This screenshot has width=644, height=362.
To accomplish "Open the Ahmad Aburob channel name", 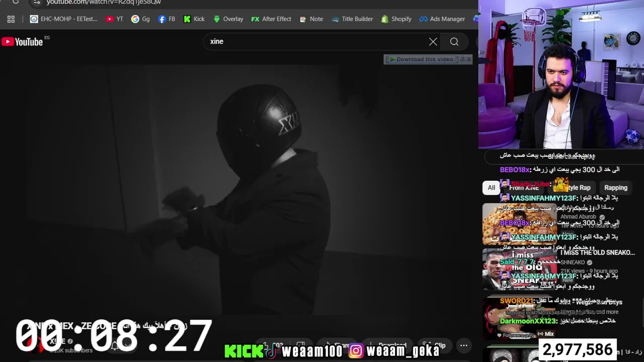I will pyautogui.click(x=578, y=217).
